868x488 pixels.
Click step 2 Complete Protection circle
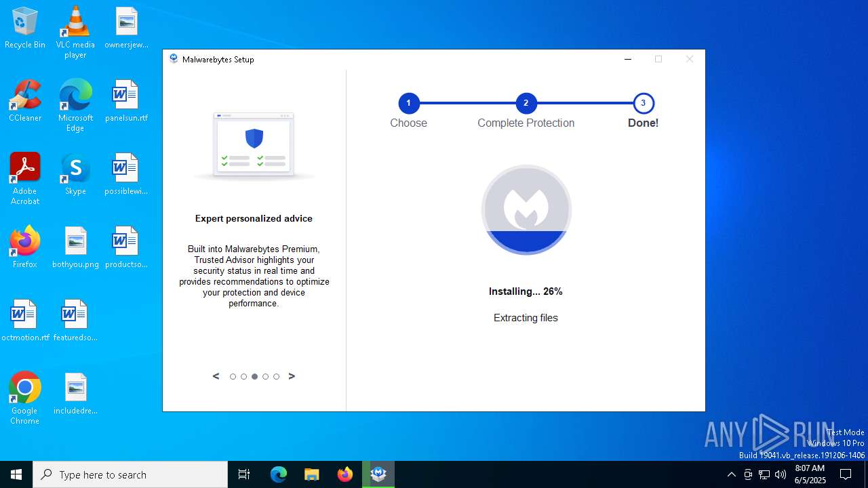coord(526,104)
